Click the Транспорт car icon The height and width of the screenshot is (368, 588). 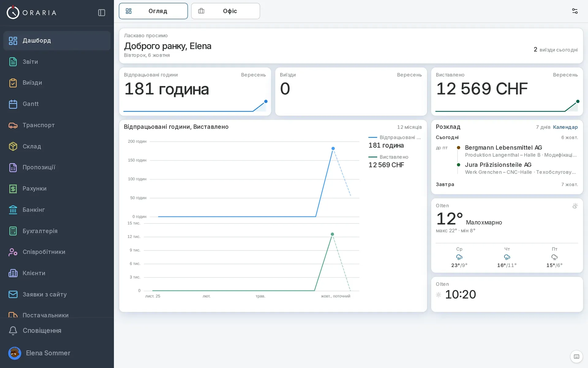[13, 125]
